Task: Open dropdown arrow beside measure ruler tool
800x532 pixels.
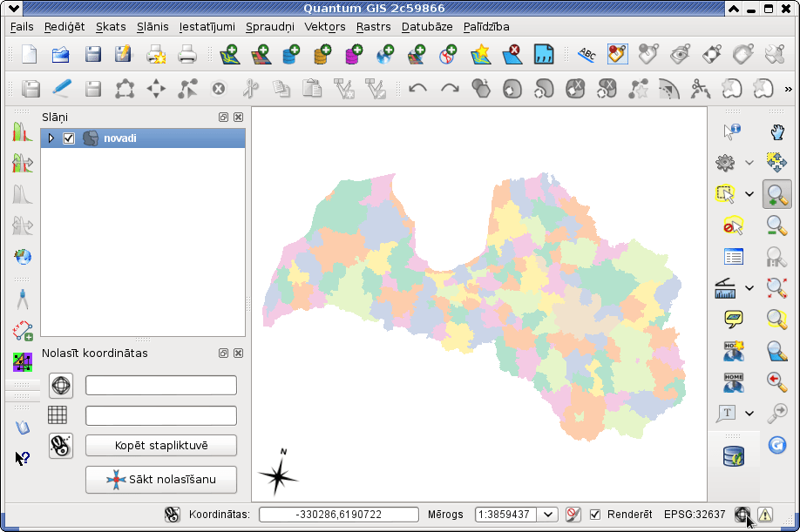Action: tap(749, 288)
